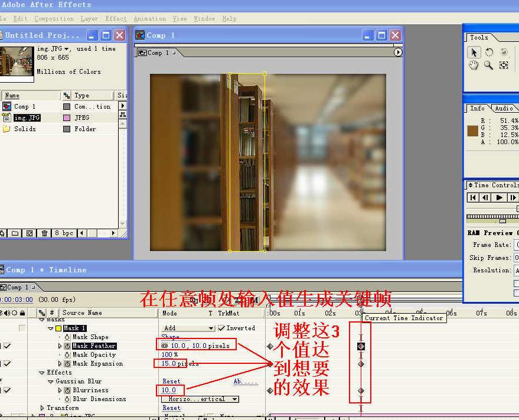Open the Window menu
Screen dimensions: 519x420
pos(204,19)
